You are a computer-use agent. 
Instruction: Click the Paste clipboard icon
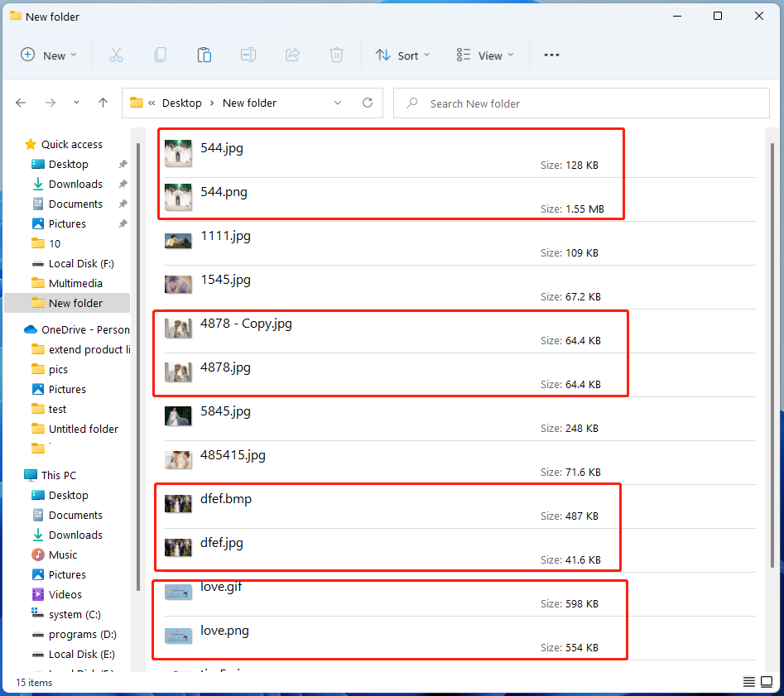coord(204,55)
